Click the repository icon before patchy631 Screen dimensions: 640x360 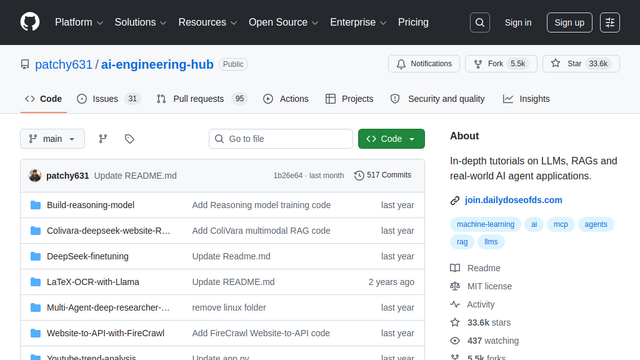25,64
